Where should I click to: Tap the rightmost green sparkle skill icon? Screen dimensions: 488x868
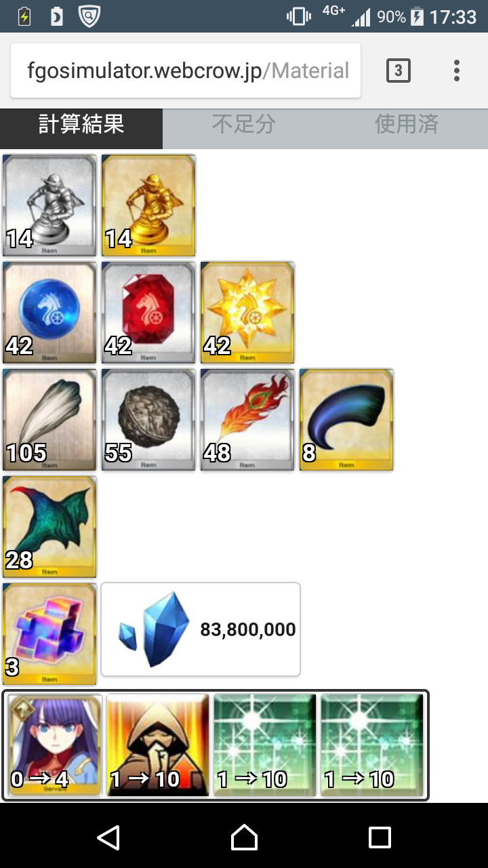(x=372, y=745)
